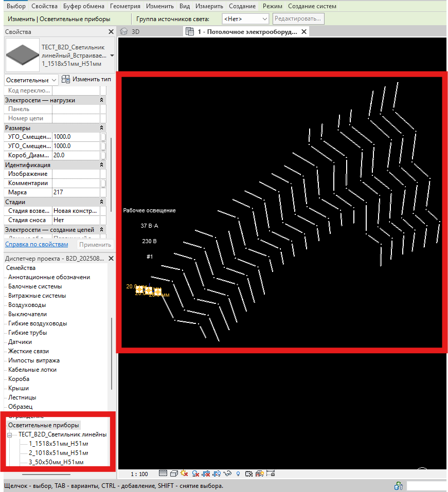
Task: Toggle the first УГО_Смещен parameter button
Action: click(x=103, y=137)
